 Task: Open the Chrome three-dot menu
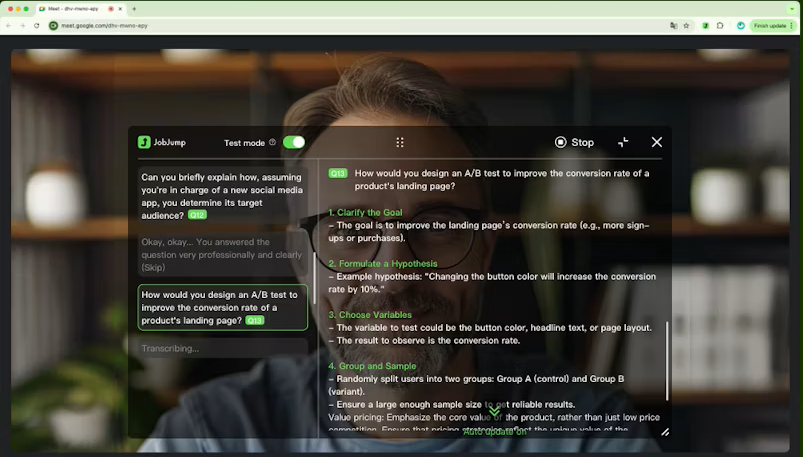click(x=792, y=26)
